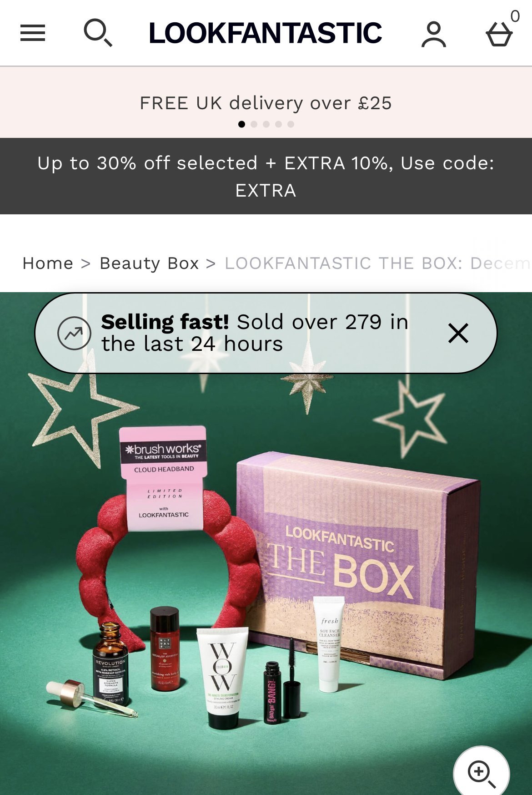Click the EXTRA 10% off promo banner
The image size is (532, 795).
[266, 176]
